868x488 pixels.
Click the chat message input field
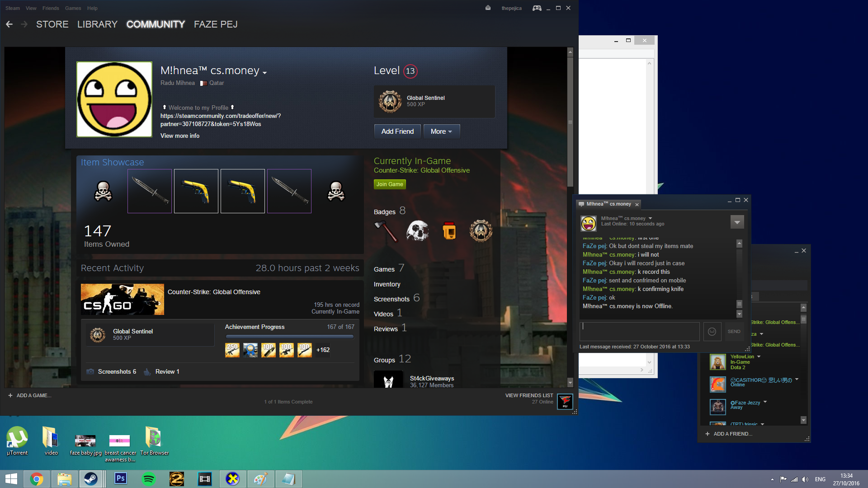639,332
